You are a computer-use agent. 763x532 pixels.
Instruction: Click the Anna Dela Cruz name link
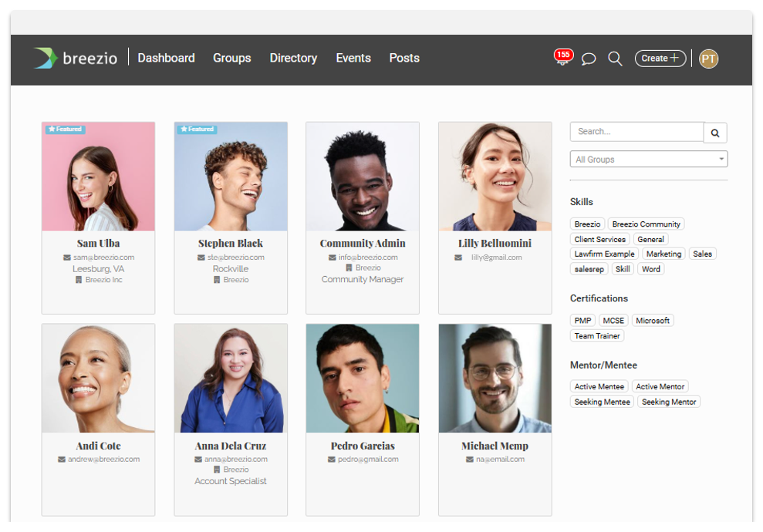coord(231,446)
